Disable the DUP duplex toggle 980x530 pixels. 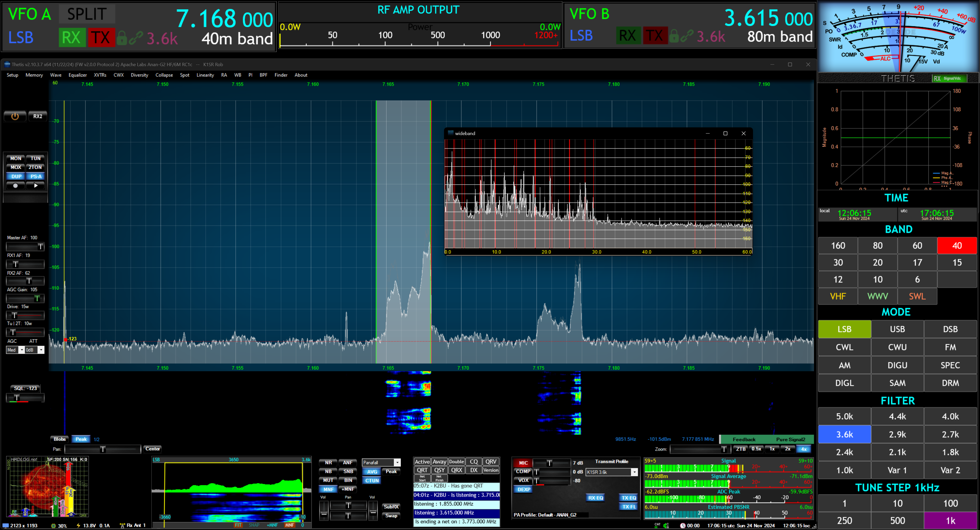coord(16,177)
